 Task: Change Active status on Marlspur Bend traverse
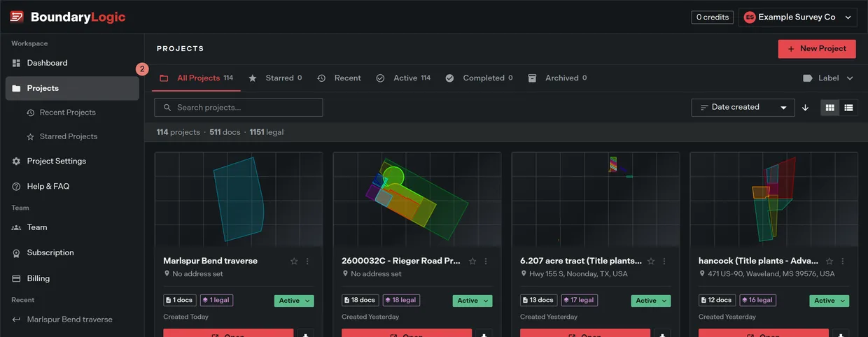coord(294,301)
